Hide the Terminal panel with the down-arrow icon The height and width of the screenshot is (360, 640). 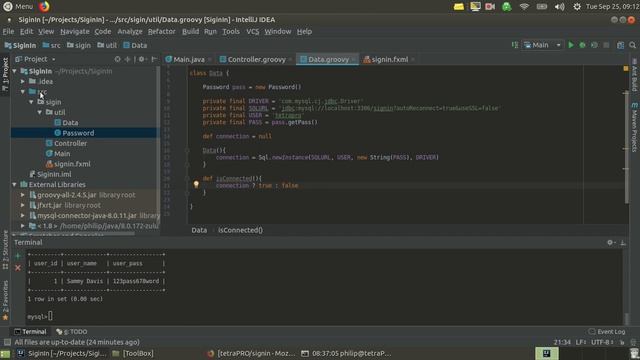[623, 242]
